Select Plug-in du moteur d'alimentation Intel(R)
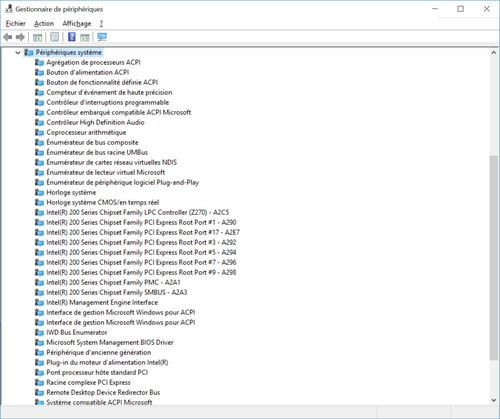 [107, 362]
